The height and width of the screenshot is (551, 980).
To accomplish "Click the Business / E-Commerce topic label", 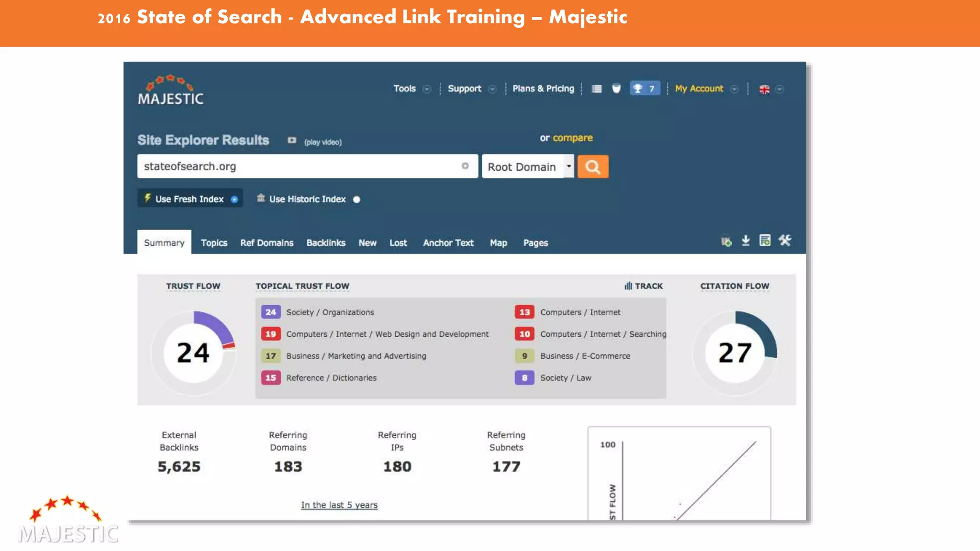I will click(x=585, y=356).
